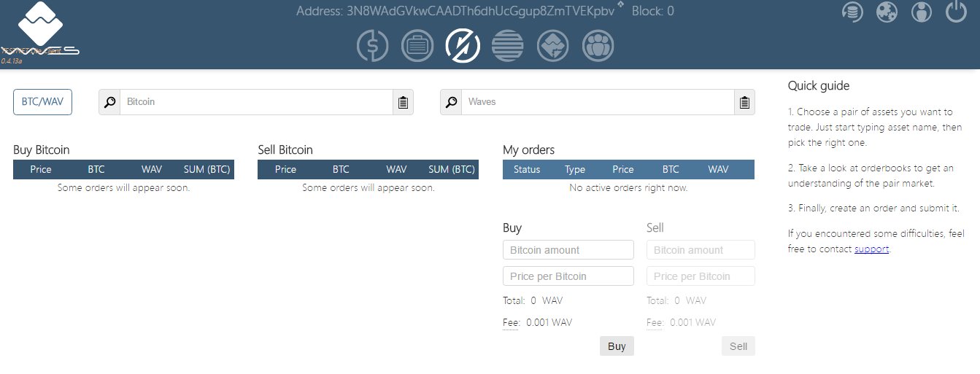Click the 'Quick guide' heading

[x=819, y=85]
